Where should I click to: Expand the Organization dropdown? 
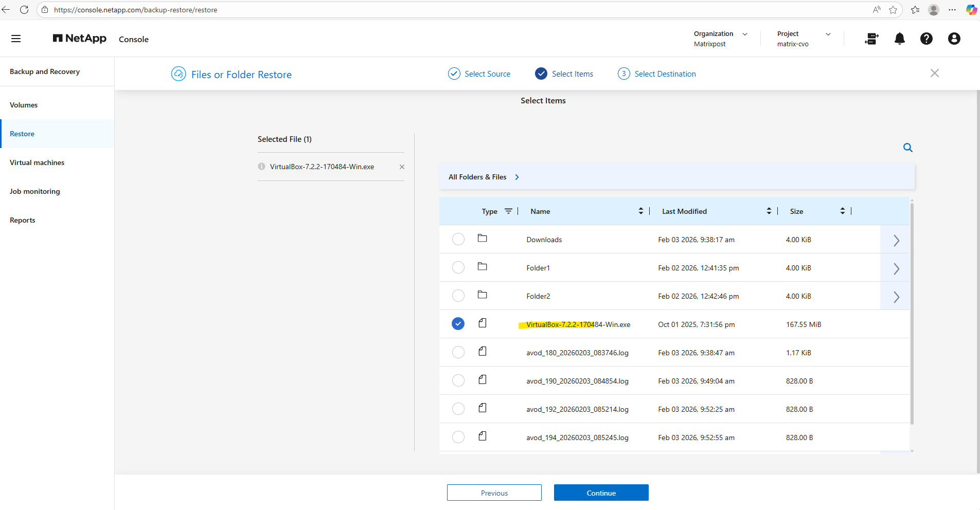point(744,34)
